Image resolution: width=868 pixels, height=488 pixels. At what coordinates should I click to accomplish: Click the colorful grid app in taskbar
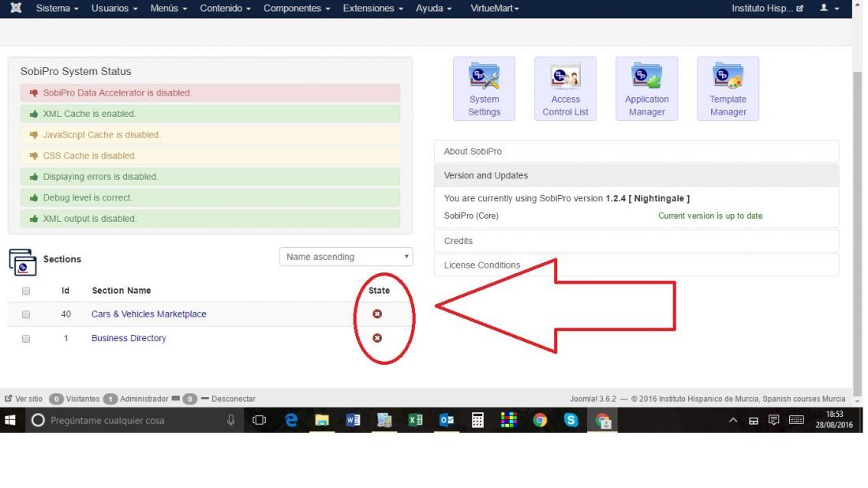(508, 420)
